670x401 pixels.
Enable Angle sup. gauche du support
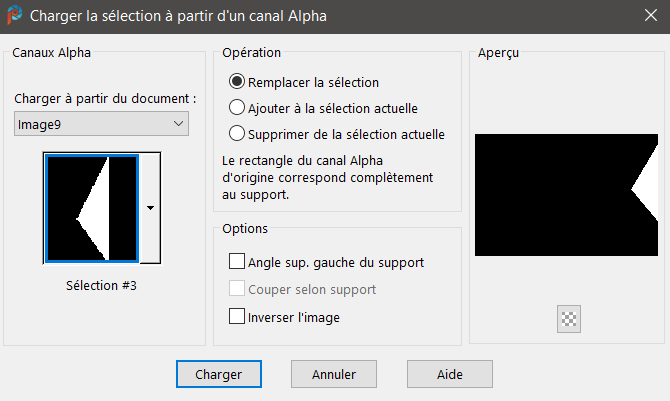click(237, 262)
